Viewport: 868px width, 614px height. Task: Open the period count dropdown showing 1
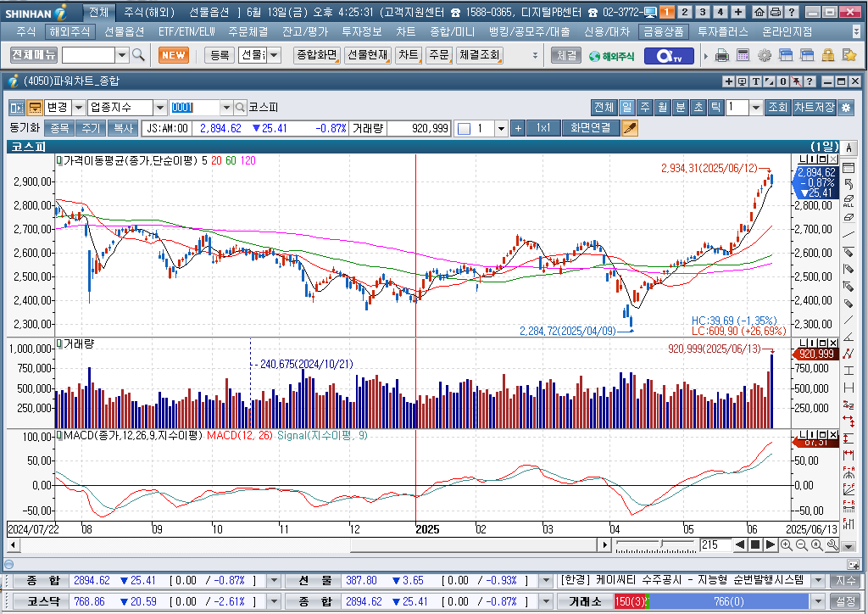(756, 108)
